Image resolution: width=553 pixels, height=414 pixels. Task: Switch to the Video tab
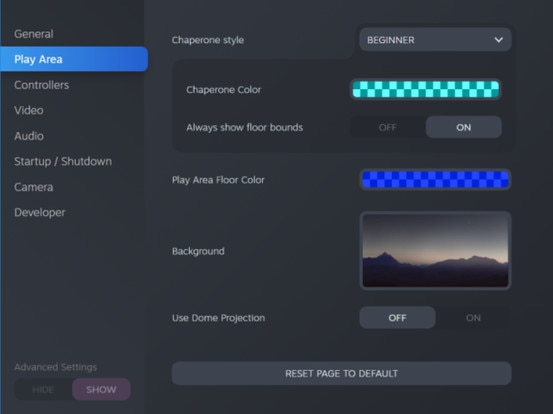(x=29, y=110)
